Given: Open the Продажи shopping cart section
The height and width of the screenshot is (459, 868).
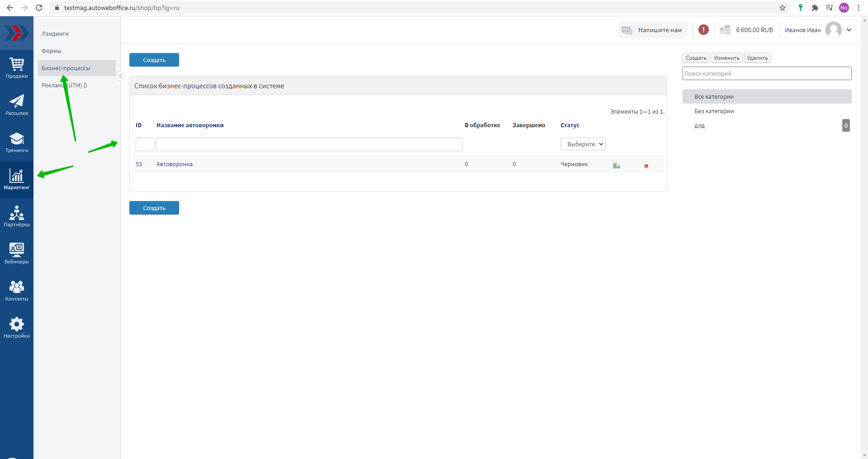Looking at the screenshot, I should [x=17, y=68].
